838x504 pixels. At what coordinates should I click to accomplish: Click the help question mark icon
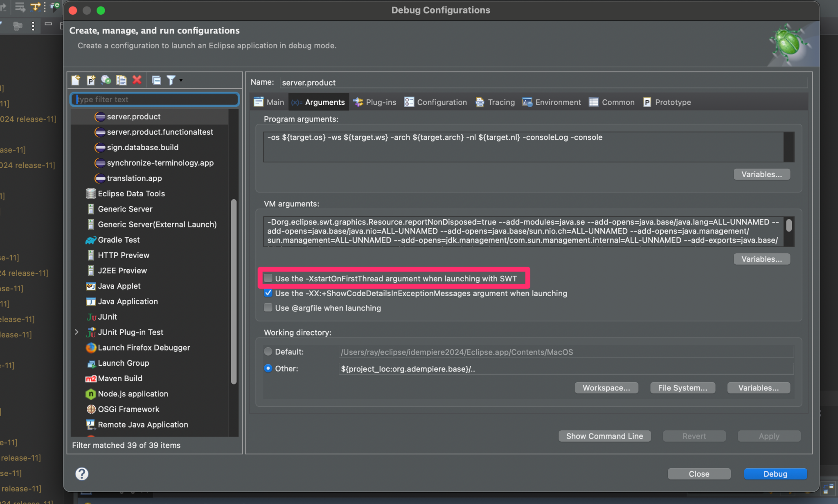[x=81, y=474]
